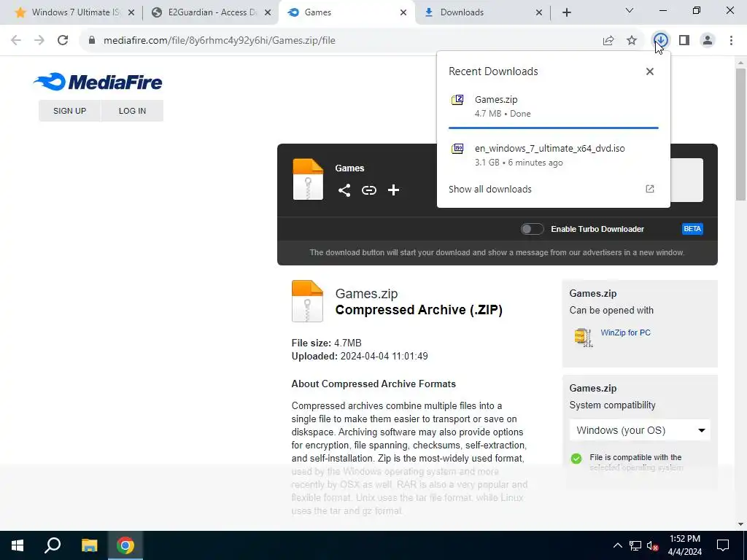Click the downloads toolbar icon

coord(661,41)
